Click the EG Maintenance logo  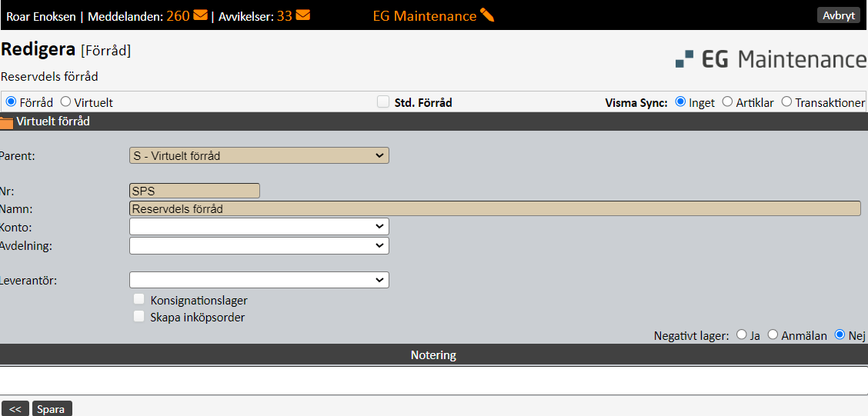point(770,59)
